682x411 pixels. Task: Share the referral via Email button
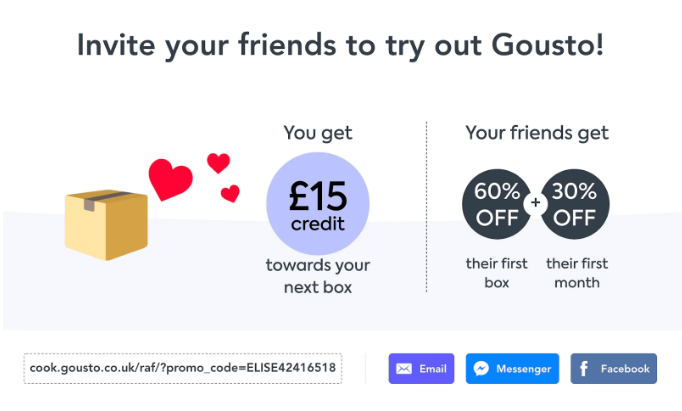(421, 369)
